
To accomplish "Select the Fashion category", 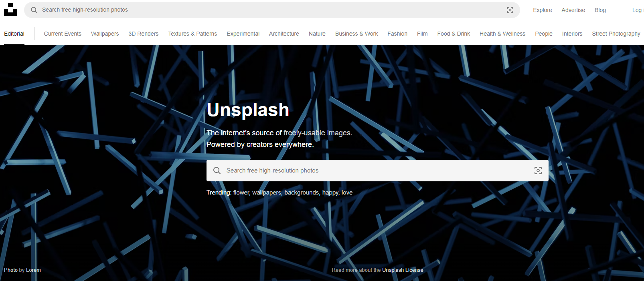I will point(397,34).
